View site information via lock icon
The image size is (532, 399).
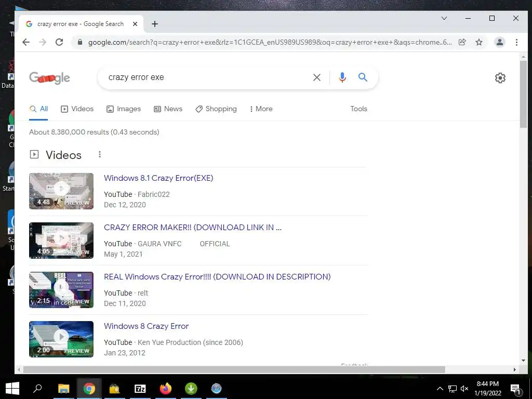point(80,42)
